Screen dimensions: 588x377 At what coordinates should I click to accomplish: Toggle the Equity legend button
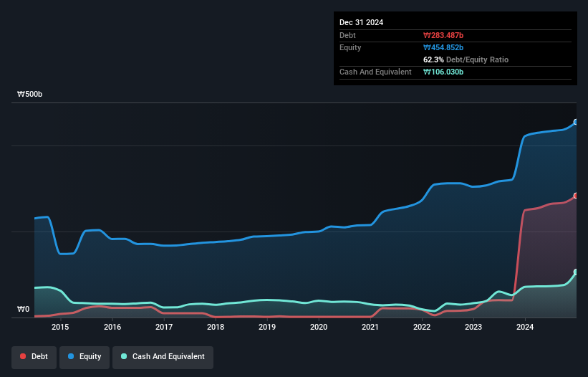coord(85,357)
